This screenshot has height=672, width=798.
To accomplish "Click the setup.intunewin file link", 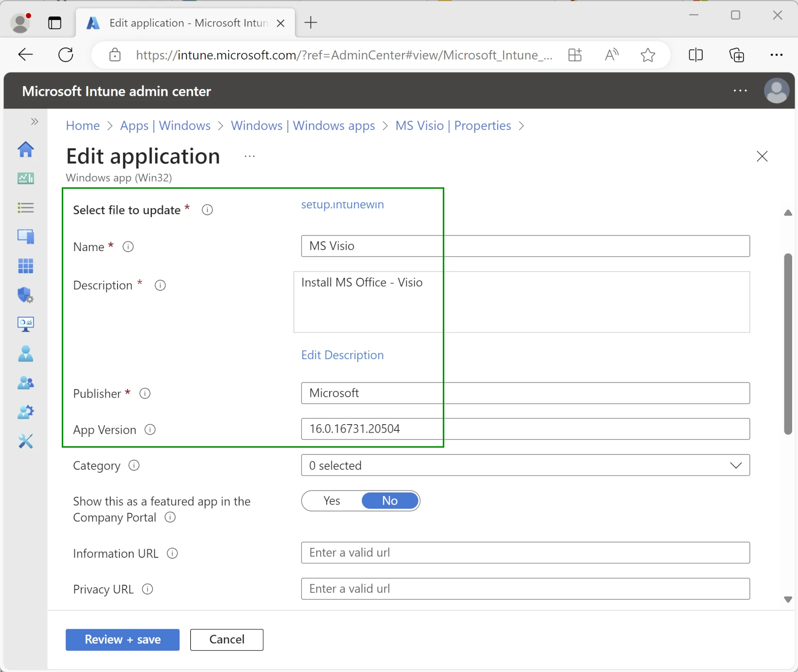I will pos(342,204).
